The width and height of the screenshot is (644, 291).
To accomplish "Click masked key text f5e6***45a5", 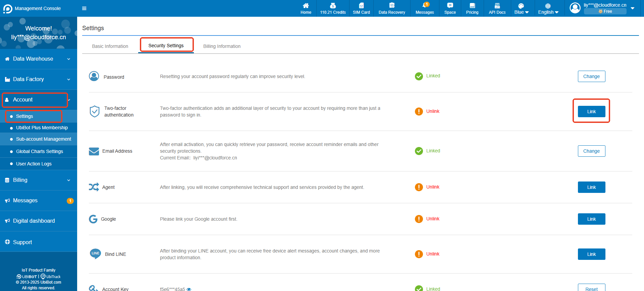I will (x=172, y=289).
